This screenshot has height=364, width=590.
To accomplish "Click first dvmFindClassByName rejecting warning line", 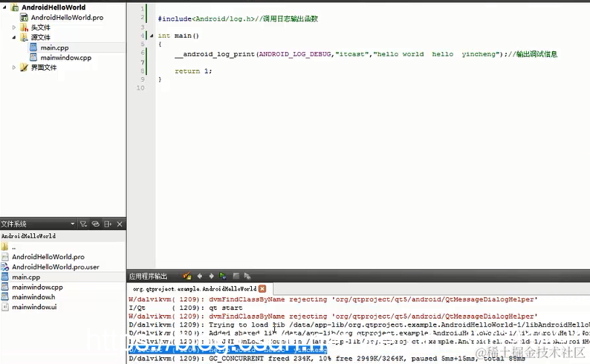I will tap(333, 299).
